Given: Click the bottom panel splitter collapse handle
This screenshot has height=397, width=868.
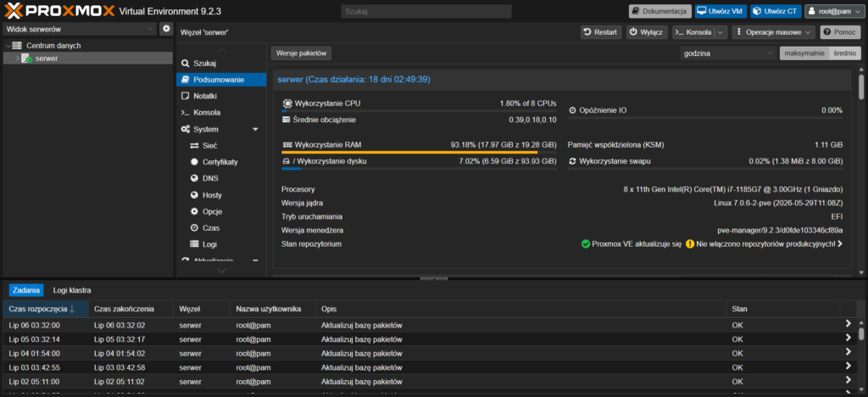Looking at the screenshot, I should click(433, 278).
